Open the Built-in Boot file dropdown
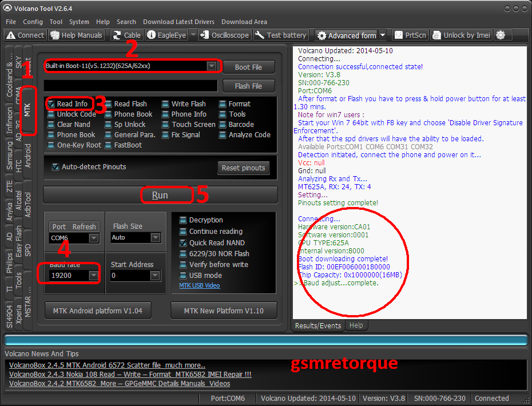This screenshot has width=532, height=406. (212, 66)
